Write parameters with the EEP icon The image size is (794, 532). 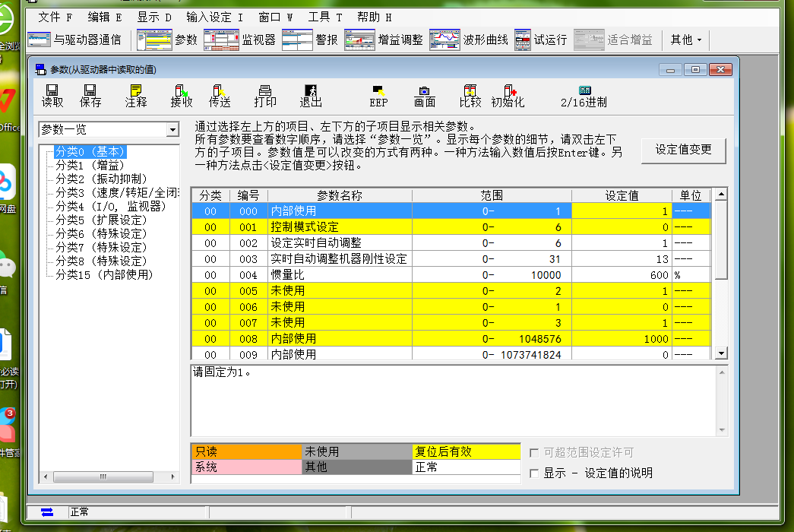[378, 95]
